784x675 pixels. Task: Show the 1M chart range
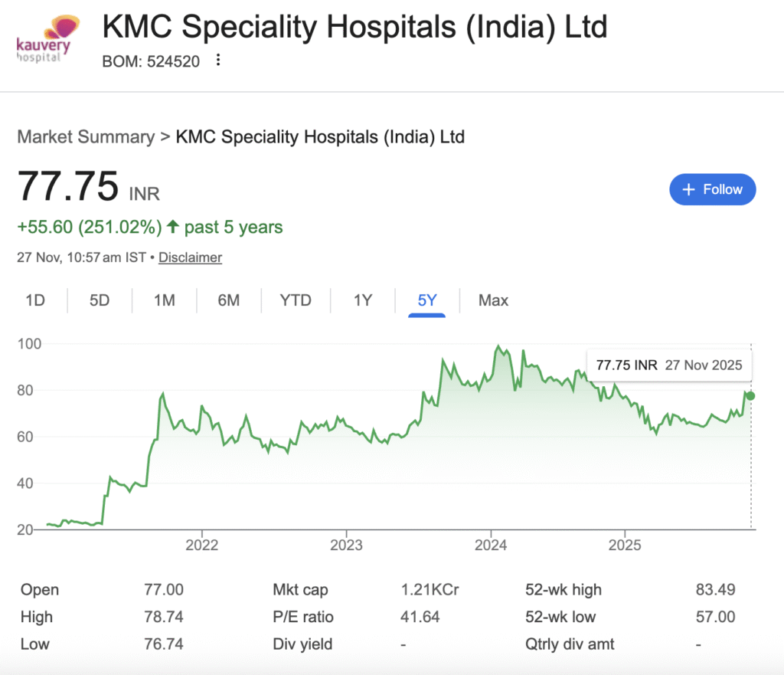tap(165, 300)
